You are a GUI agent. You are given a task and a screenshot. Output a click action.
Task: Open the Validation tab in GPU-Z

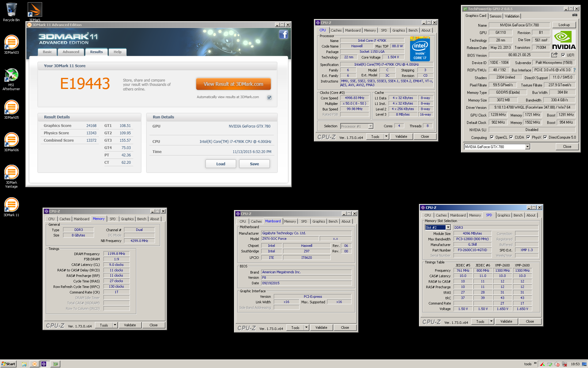(x=512, y=16)
